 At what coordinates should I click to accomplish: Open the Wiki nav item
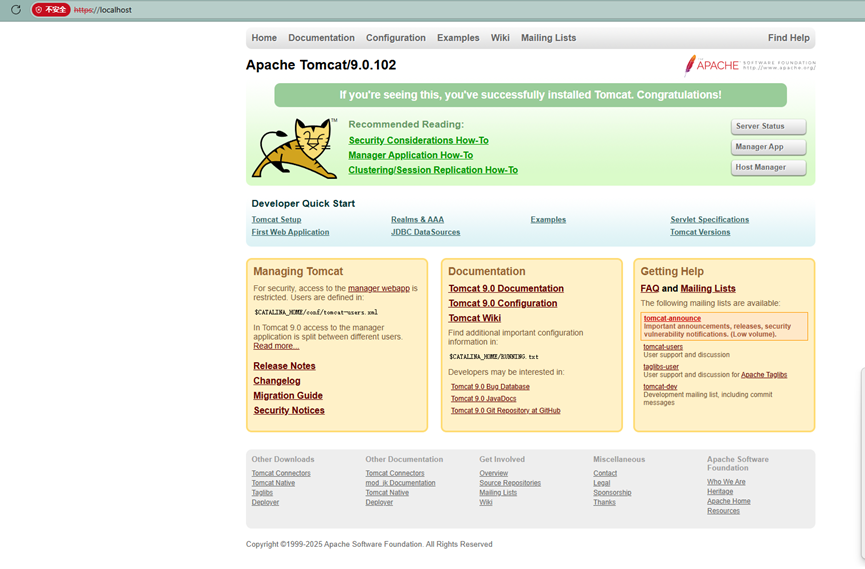click(500, 38)
